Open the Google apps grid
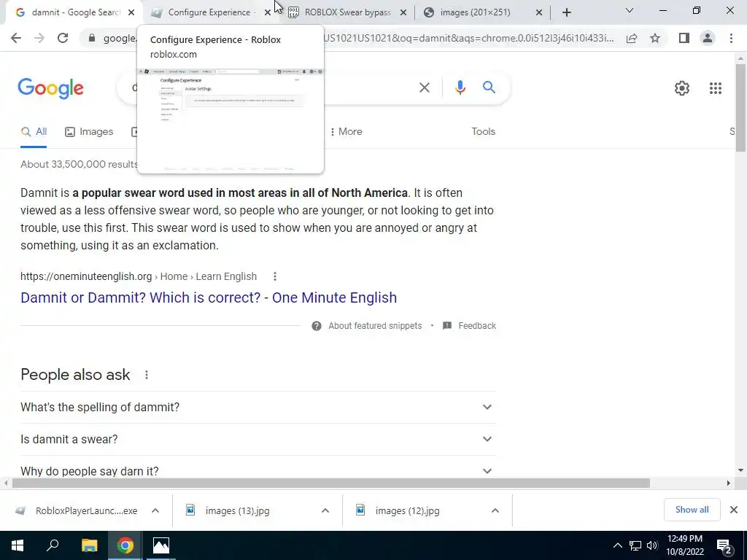 point(716,88)
